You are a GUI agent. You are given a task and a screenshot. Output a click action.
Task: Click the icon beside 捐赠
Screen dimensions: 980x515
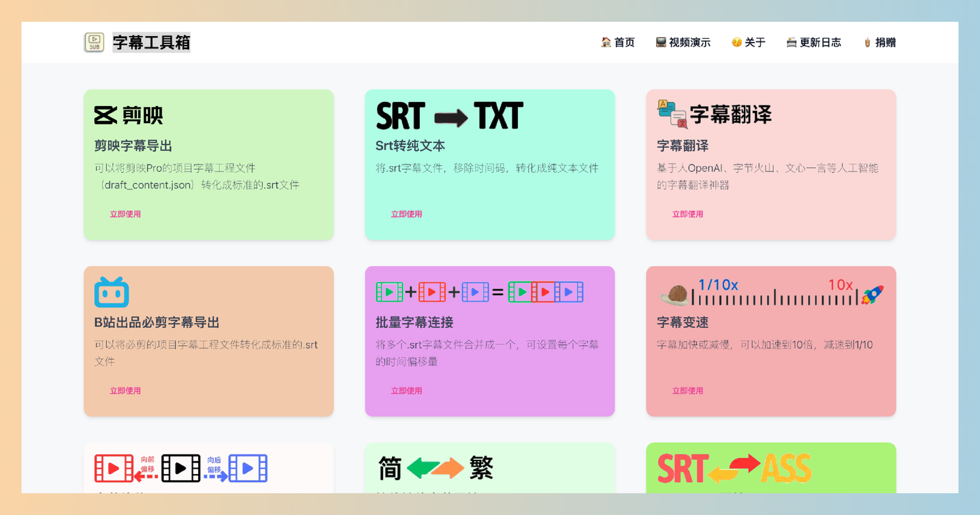click(x=867, y=42)
